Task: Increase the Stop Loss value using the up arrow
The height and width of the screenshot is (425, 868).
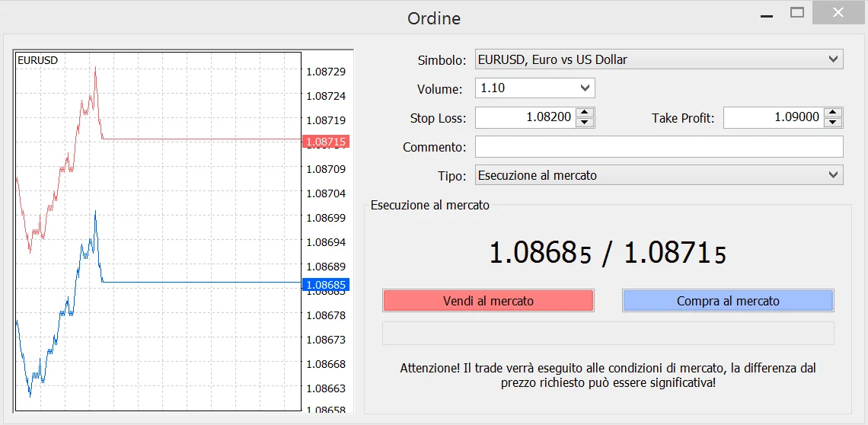Action: tap(586, 112)
